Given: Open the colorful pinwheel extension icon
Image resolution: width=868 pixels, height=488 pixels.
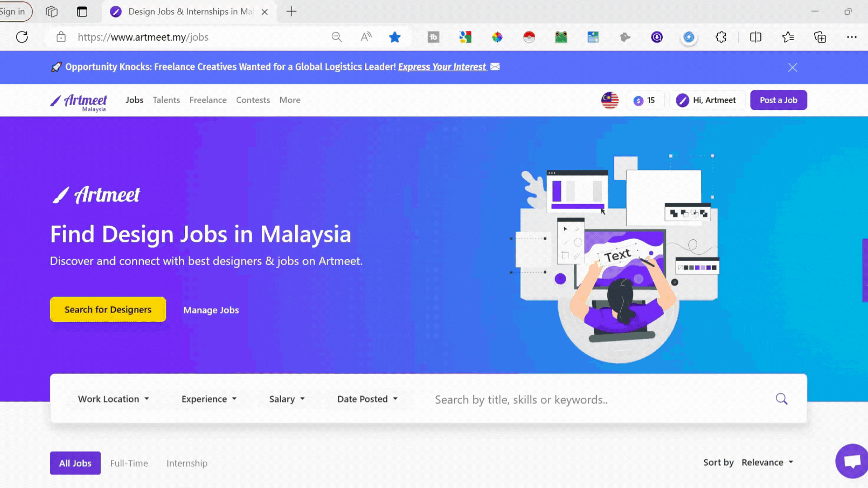Looking at the screenshot, I should click(x=497, y=37).
